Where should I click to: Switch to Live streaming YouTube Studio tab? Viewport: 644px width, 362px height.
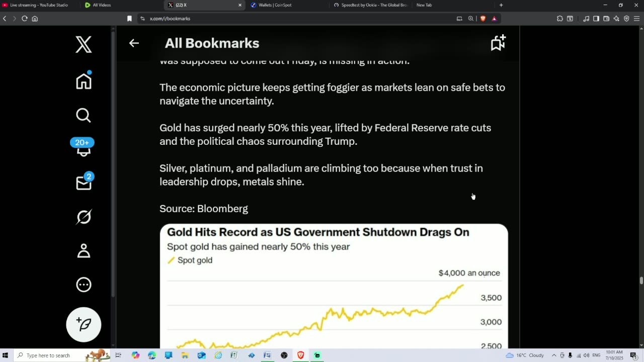click(x=39, y=5)
